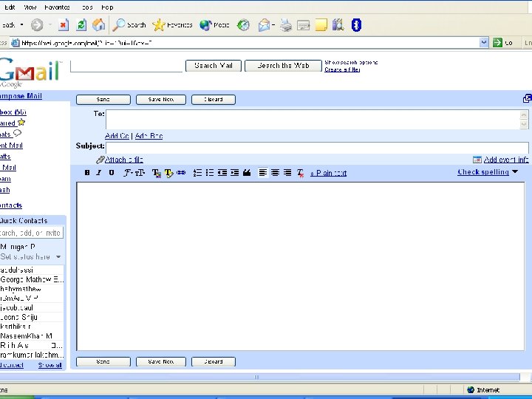Click in the message body editor
This screenshot has width=532, height=399.
click(301, 266)
